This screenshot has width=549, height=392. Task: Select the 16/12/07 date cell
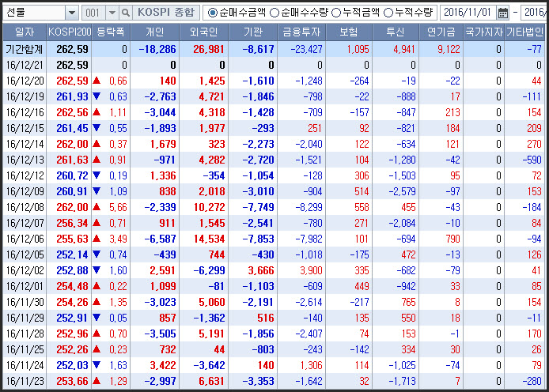(25, 223)
